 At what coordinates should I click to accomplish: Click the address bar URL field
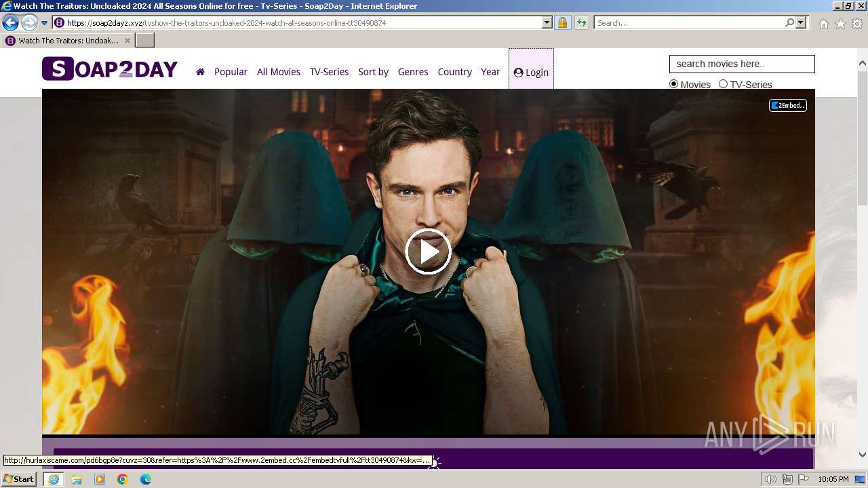(304, 23)
